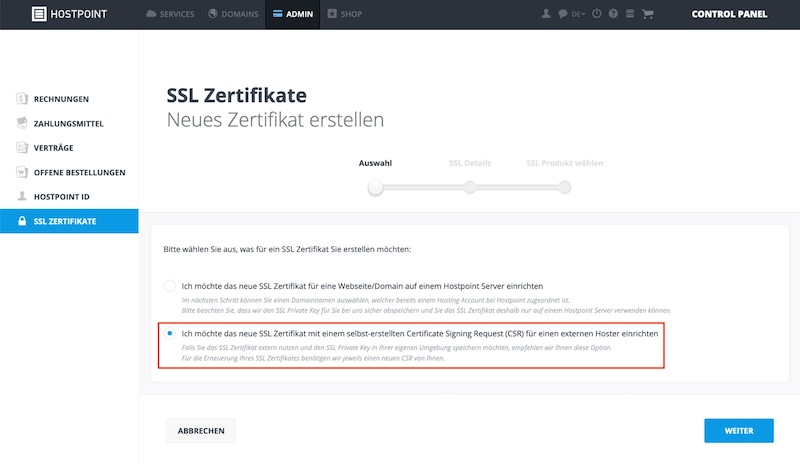This screenshot has height=464, width=800.
Task: Click the Offene Bestellungen cart icon
Action: (x=22, y=172)
